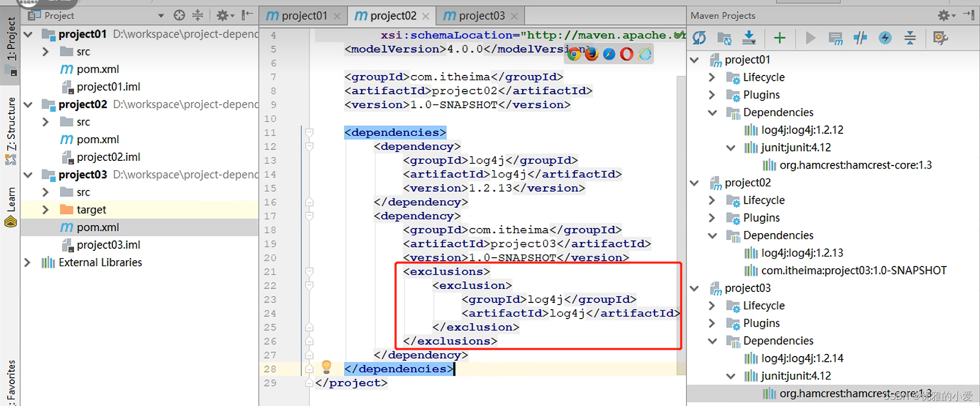
Task: Select log4j:log4j:1.2.14 dependency
Action: pos(803,358)
